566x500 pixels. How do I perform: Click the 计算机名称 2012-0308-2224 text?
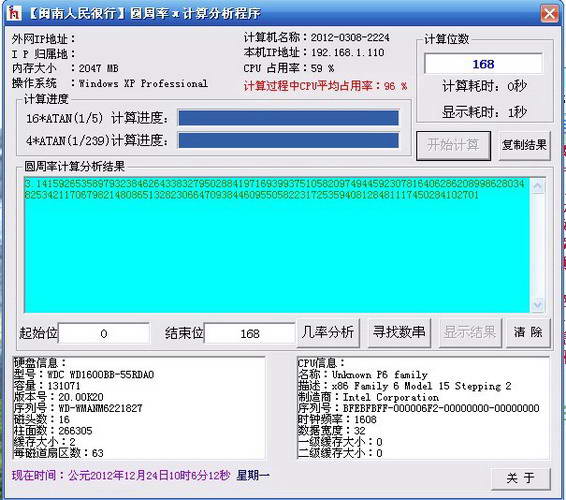tap(317, 37)
